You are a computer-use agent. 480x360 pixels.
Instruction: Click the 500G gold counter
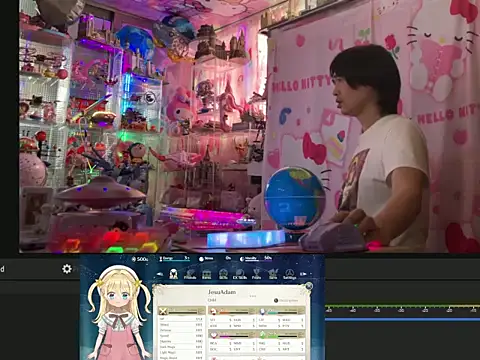click(x=140, y=259)
